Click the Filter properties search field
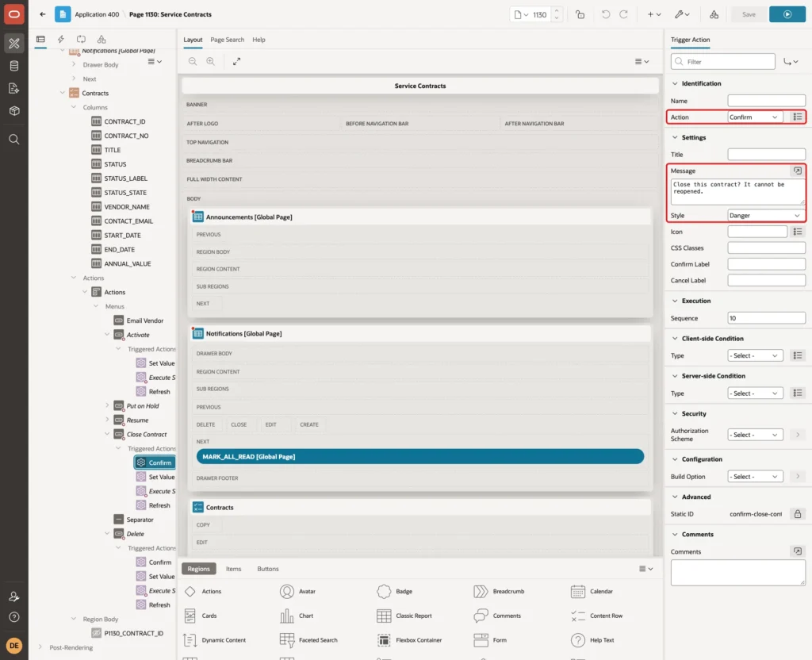The width and height of the screenshot is (812, 660). click(x=723, y=62)
